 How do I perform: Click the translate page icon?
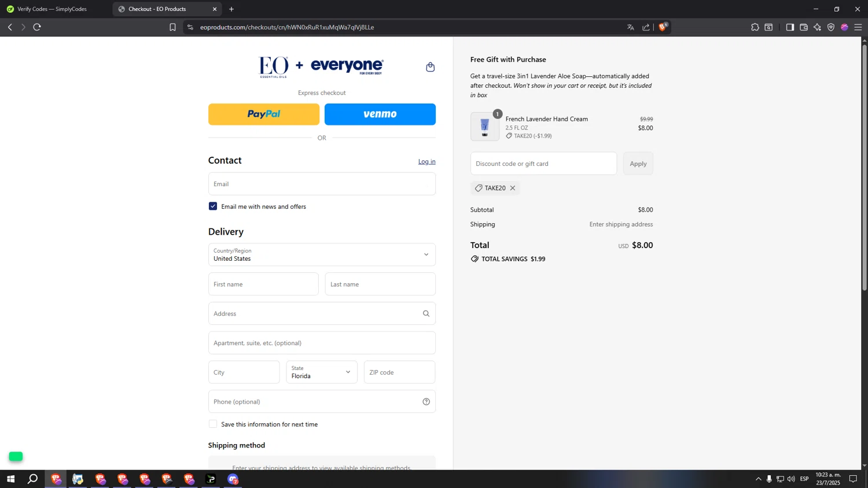[x=631, y=27]
